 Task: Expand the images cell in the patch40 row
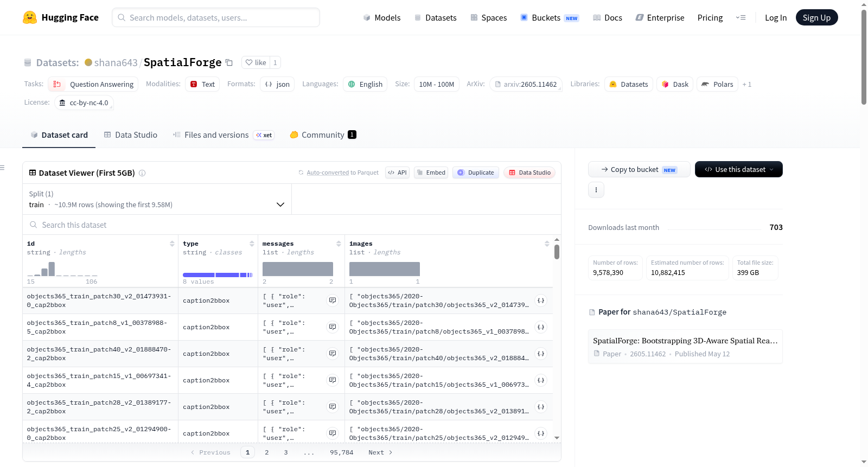click(x=541, y=354)
